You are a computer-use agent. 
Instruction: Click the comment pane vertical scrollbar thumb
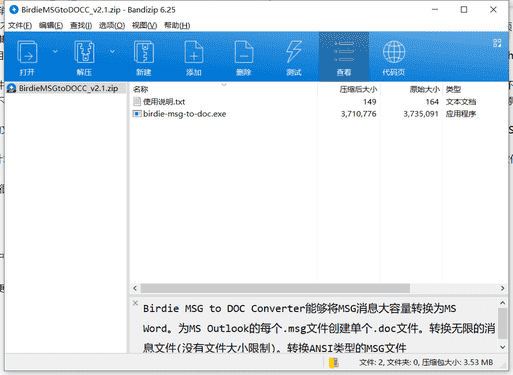pos(502,323)
